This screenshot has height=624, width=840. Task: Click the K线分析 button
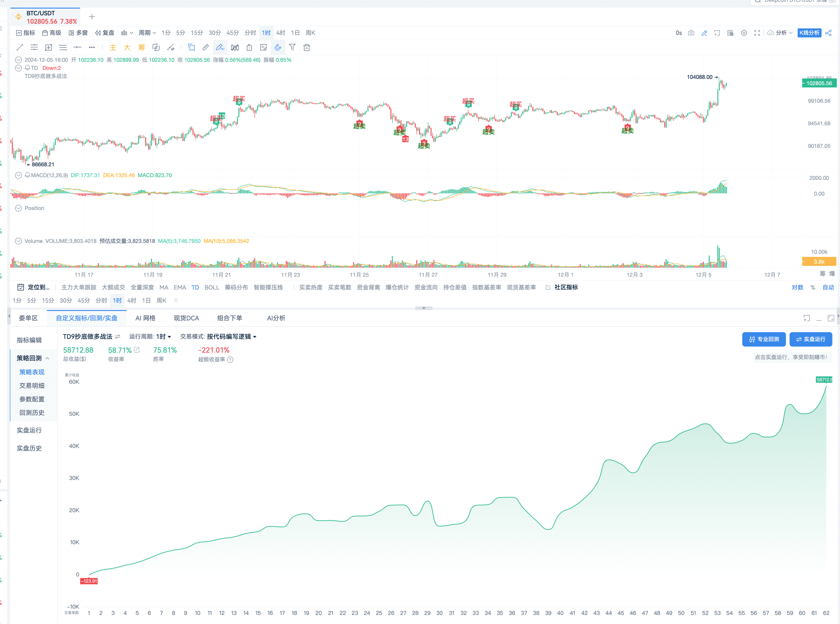809,33
